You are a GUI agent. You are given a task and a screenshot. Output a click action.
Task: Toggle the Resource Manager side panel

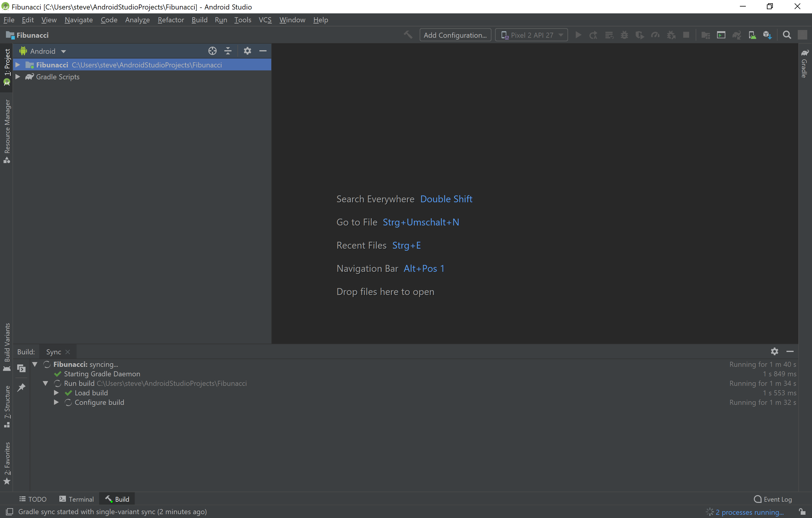[7, 131]
